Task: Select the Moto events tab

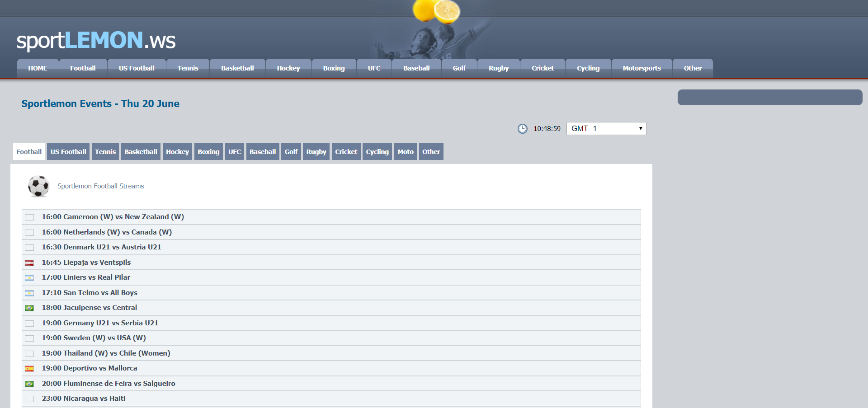Action: click(406, 152)
